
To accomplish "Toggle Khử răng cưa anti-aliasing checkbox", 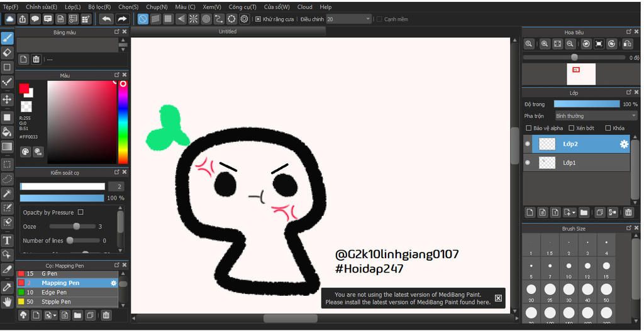I will coord(258,19).
